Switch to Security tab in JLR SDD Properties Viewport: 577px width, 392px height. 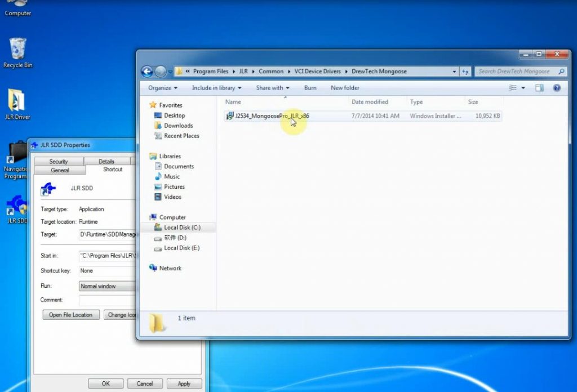(59, 162)
